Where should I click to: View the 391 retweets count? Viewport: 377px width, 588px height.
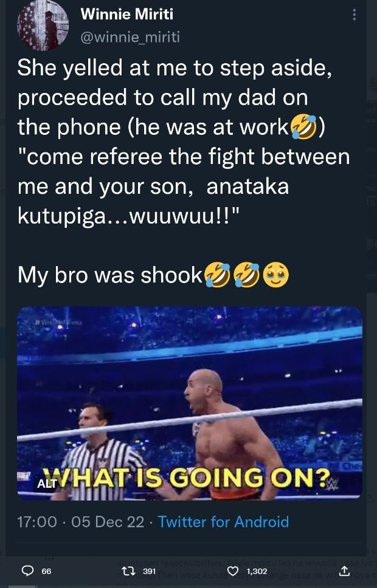click(x=149, y=571)
